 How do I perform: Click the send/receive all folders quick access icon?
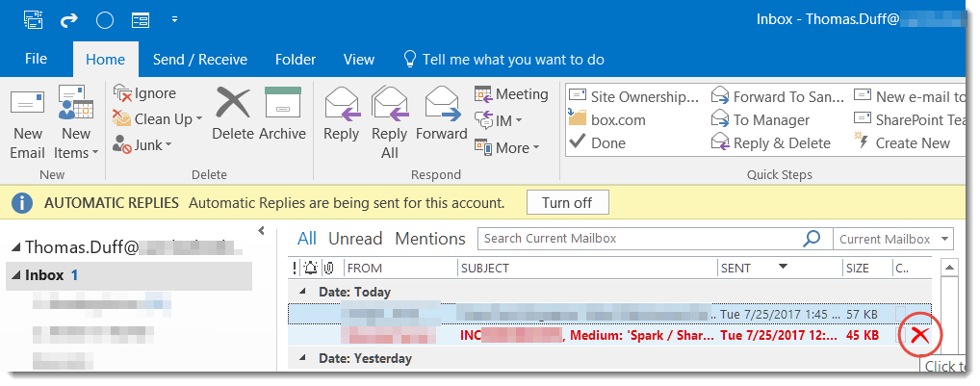[33, 20]
